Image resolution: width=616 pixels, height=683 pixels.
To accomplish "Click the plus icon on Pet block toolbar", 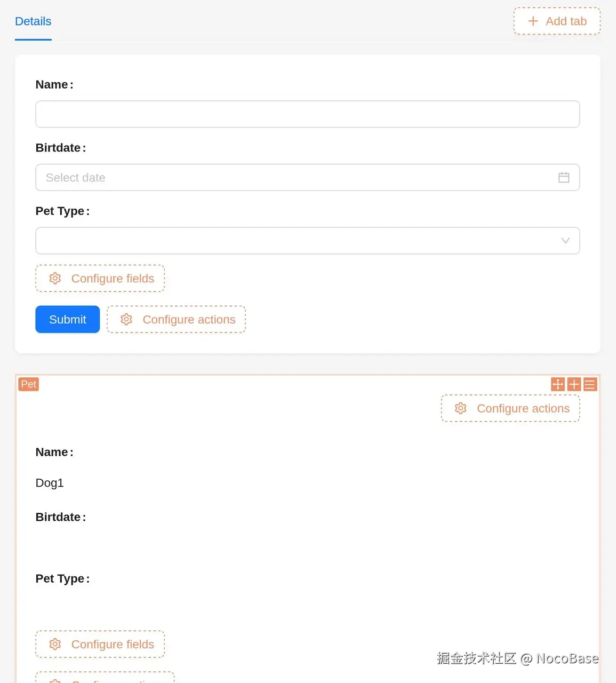I will 574,384.
